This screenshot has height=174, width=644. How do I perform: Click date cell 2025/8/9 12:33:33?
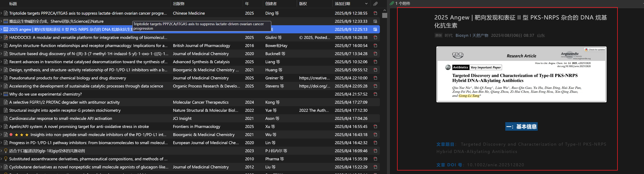(351, 21)
